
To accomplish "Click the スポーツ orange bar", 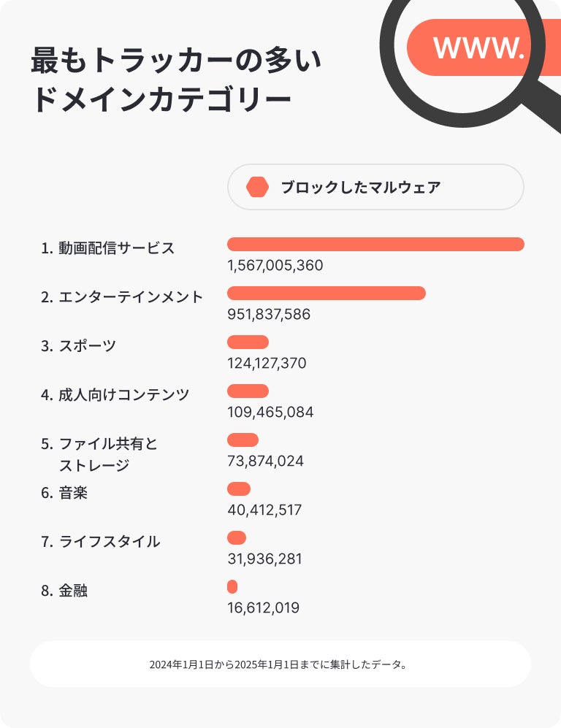I will click(x=248, y=342).
